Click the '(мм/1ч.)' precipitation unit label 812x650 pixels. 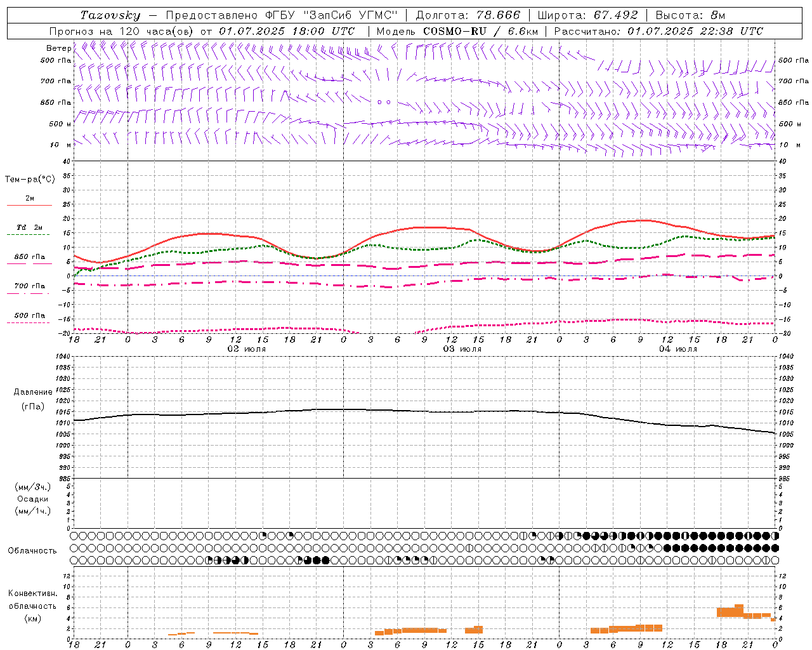click(x=33, y=511)
